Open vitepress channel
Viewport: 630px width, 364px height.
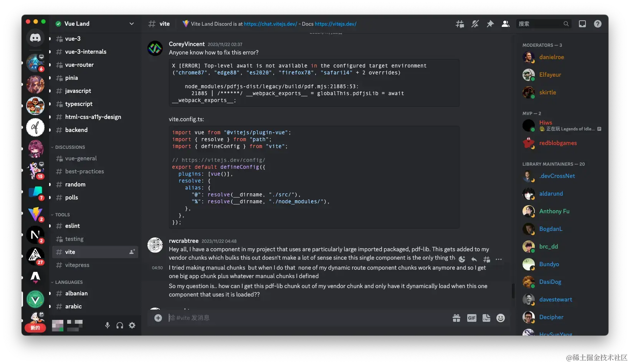[x=95, y=265]
